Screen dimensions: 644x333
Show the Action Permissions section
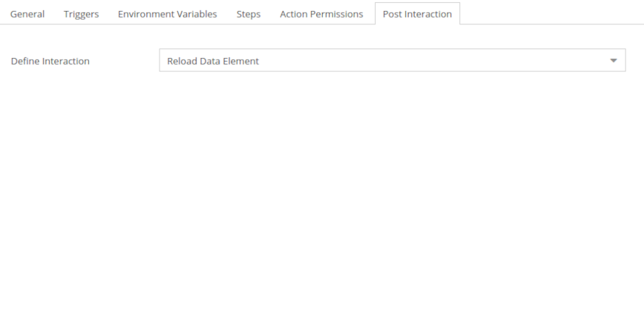321,14
